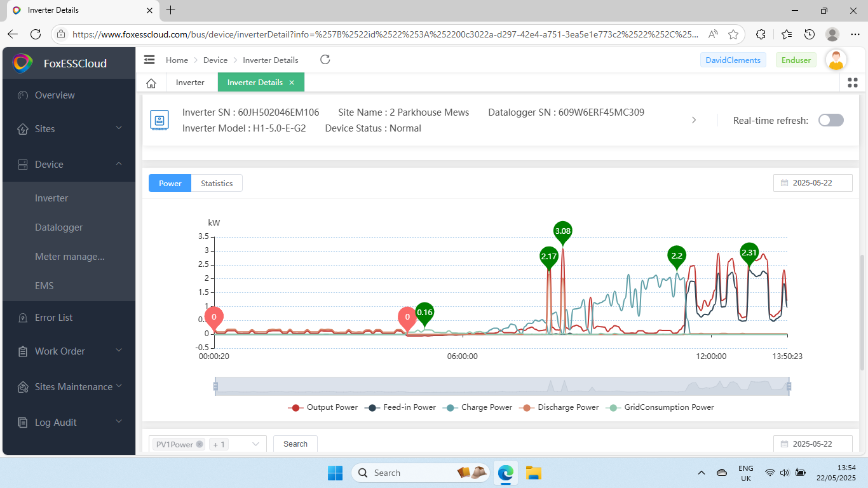Image resolution: width=868 pixels, height=488 pixels.
Task: Open Error List in the sidebar
Action: 53,318
